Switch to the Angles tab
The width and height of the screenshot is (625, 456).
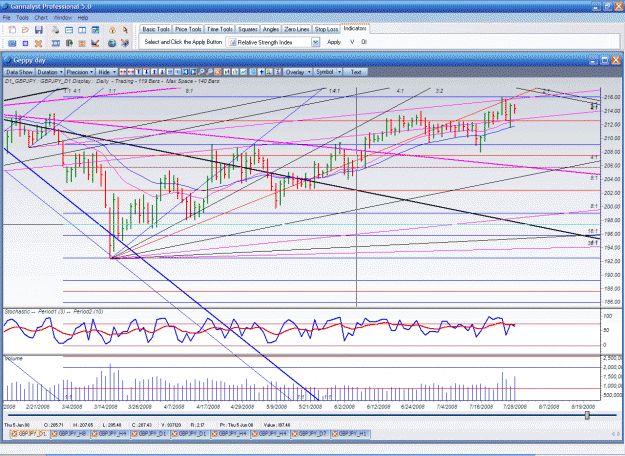pos(271,29)
